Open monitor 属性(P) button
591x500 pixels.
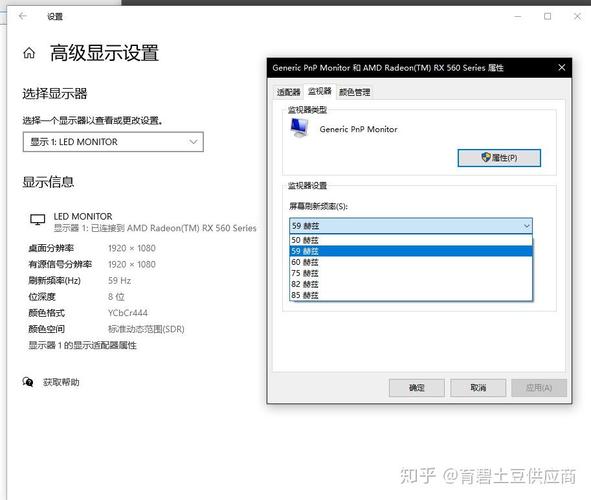(x=499, y=157)
